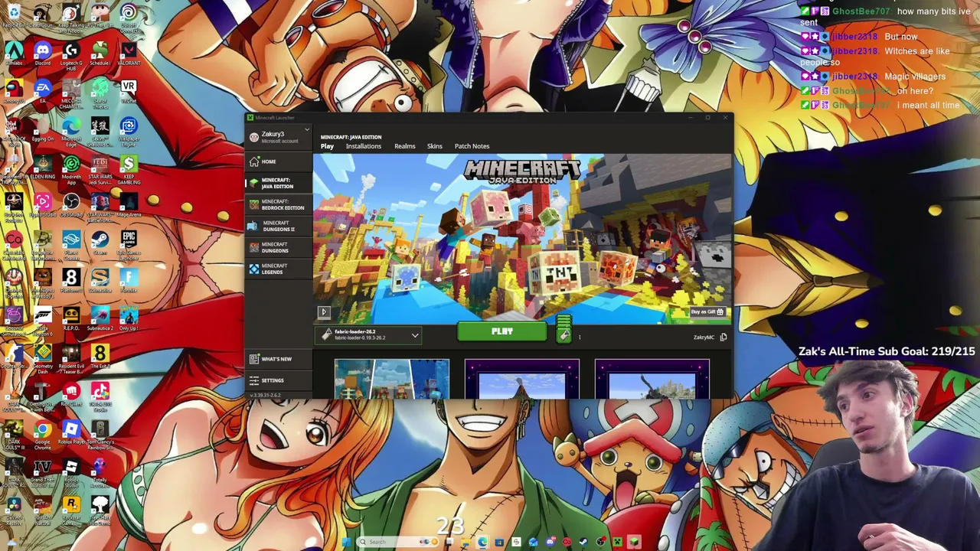Open the three-dot menu beside Play

point(580,337)
